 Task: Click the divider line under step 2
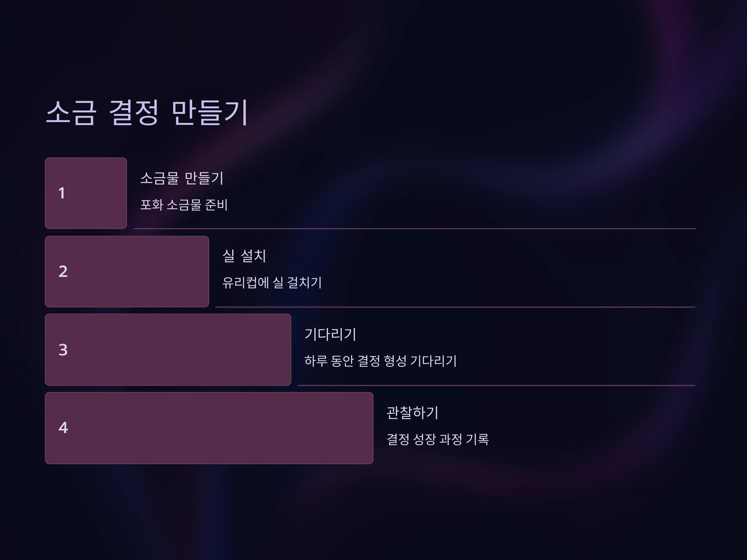(x=455, y=307)
